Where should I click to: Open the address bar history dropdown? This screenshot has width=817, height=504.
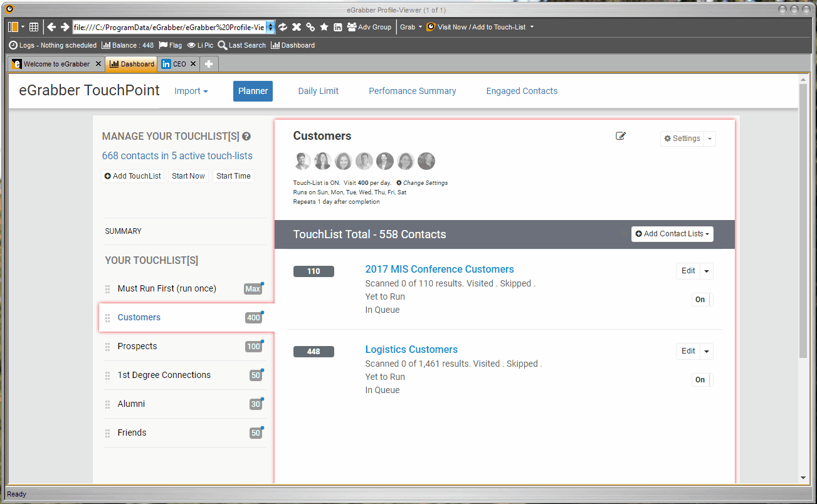pyautogui.click(x=270, y=27)
